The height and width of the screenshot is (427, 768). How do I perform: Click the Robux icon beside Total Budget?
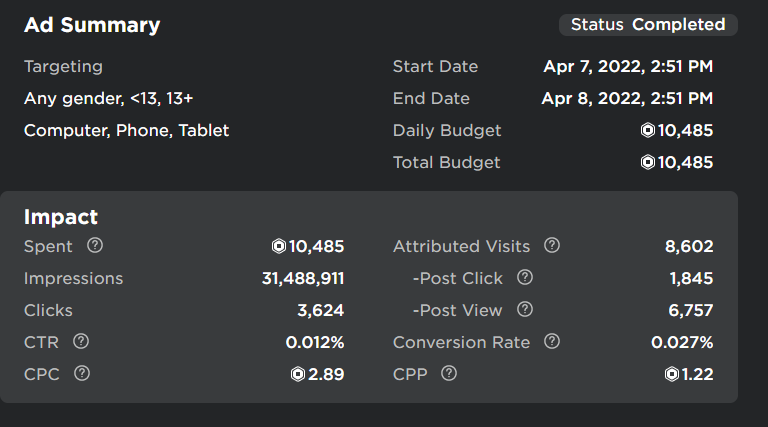tap(648, 162)
